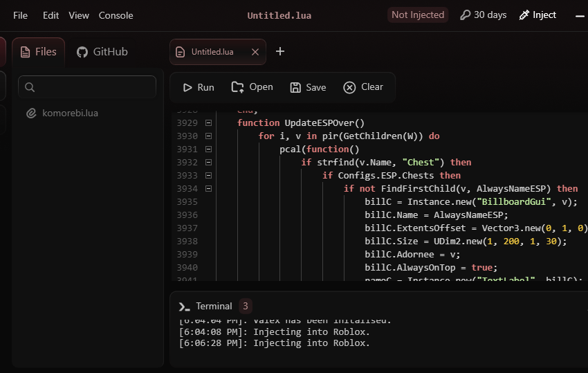Click the UpdateESPOver function name
The height and width of the screenshot is (373, 588).
point(319,123)
